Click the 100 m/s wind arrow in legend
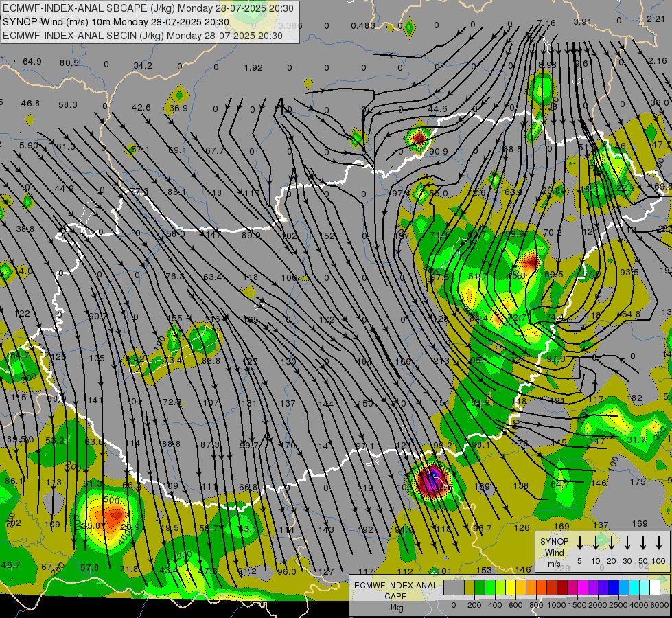 [659, 543]
